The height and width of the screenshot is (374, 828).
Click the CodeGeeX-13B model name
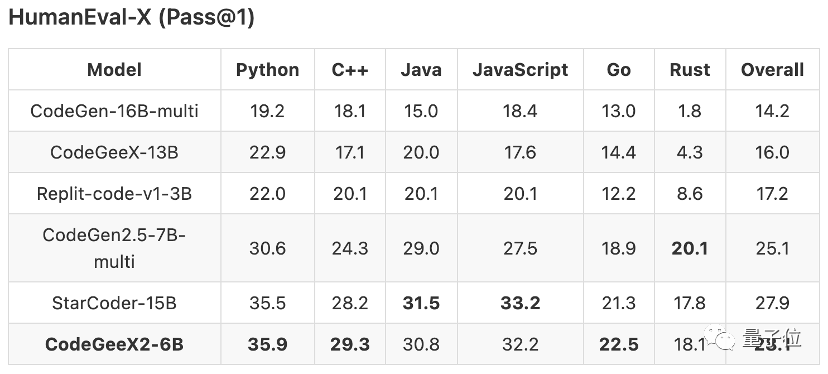(114, 152)
